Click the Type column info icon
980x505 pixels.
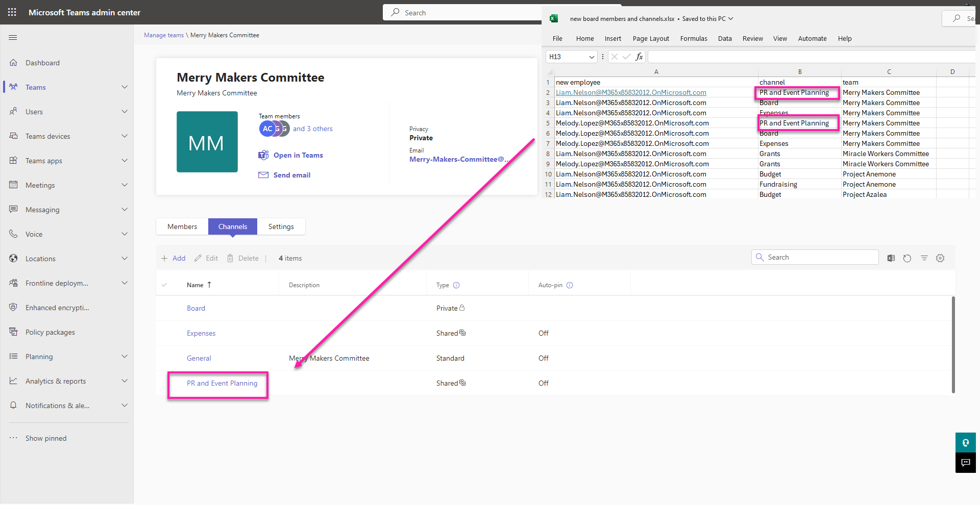[x=456, y=285]
